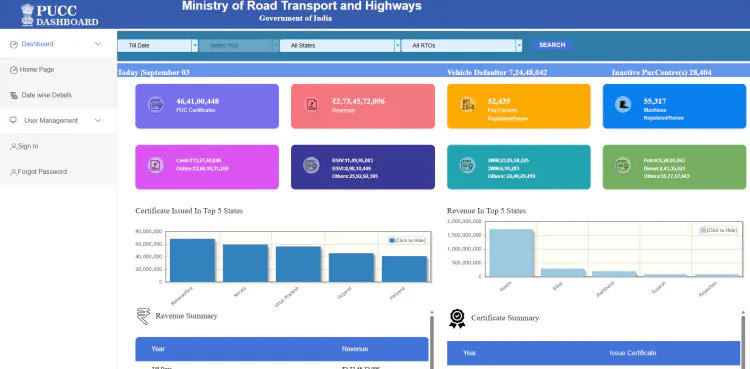Hide series in Certificate Issued chart legend
750x369 pixels.
pos(407,240)
